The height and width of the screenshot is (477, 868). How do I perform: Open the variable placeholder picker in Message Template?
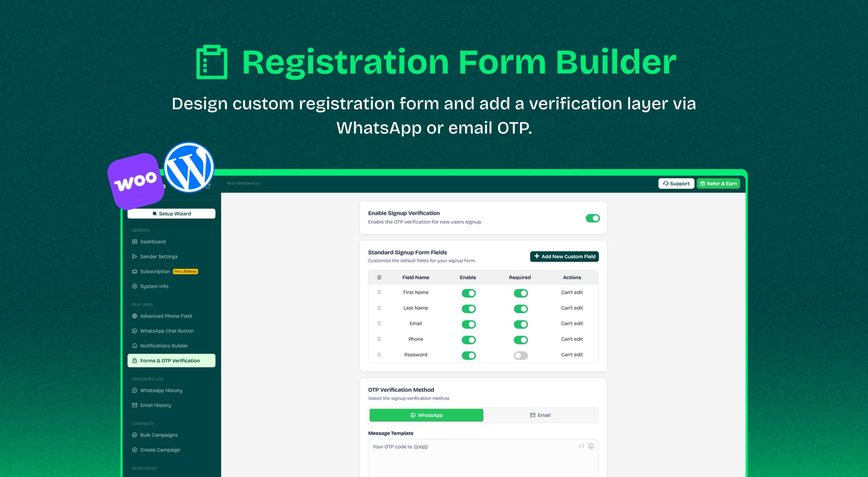click(581, 446)
